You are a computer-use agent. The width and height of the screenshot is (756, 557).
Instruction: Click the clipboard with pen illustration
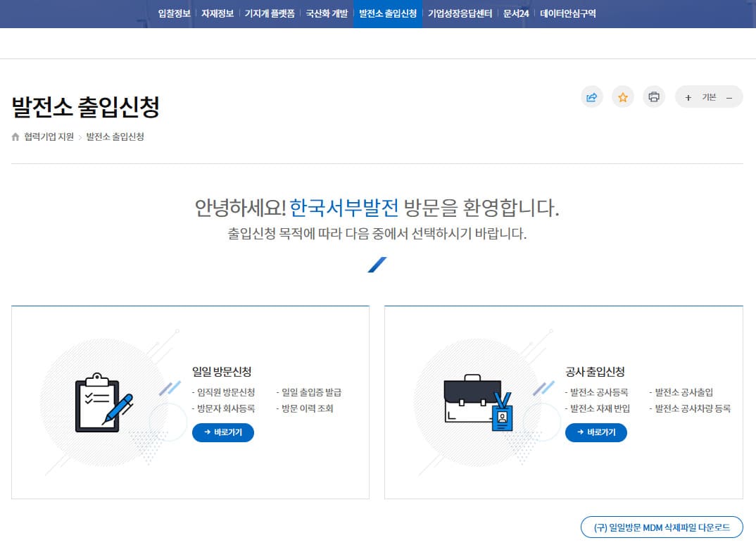pos(103,402)
